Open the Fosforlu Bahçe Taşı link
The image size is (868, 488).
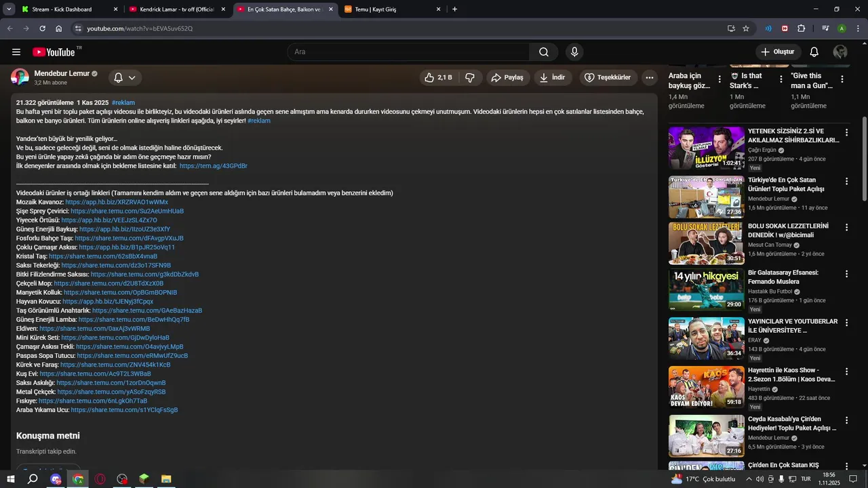(x=130, y=239)
